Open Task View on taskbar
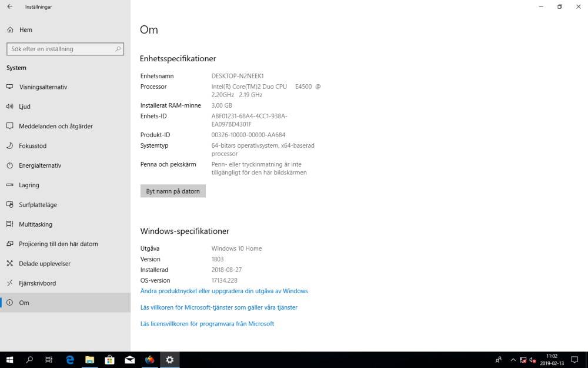Image resolution: width=588 pixels, height=368 pixels. point(49,360)
